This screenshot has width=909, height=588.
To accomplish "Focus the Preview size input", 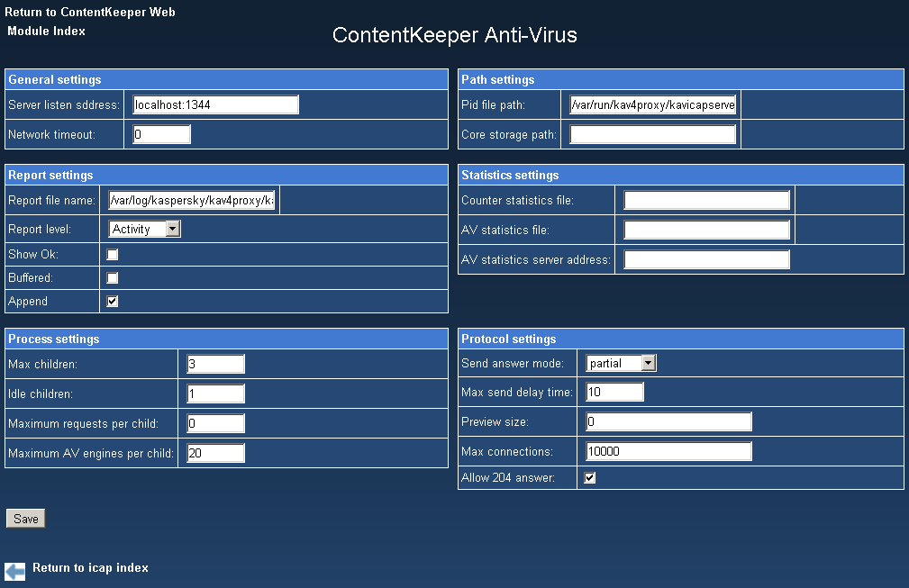I will point(669,421).
